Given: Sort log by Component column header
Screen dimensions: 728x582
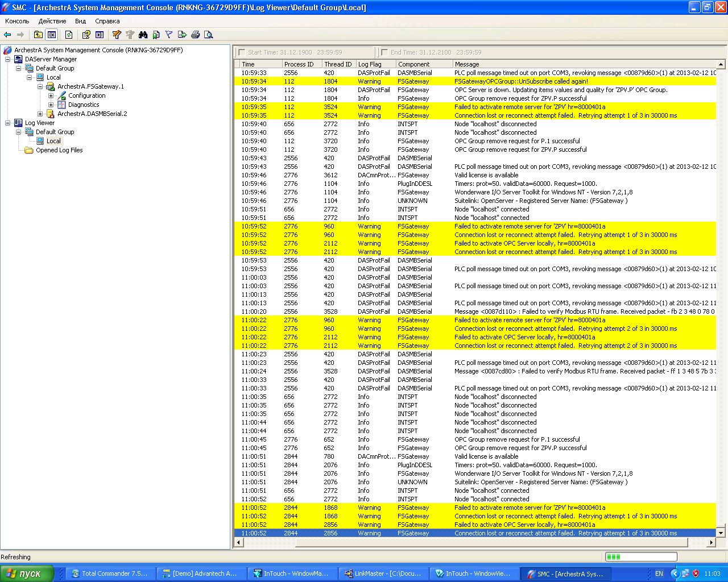Looking at the screenshot, I should [414, 64].
